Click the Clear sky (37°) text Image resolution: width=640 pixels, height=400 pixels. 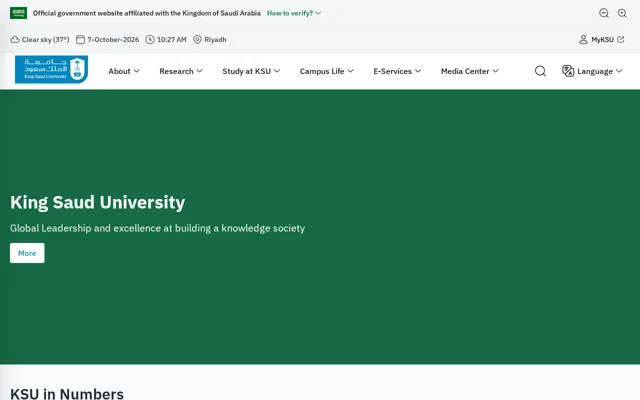(x=45, y=40)
